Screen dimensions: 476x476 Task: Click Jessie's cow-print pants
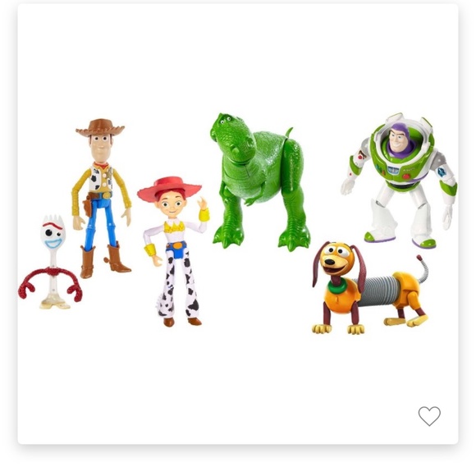[x=179, y=282]
